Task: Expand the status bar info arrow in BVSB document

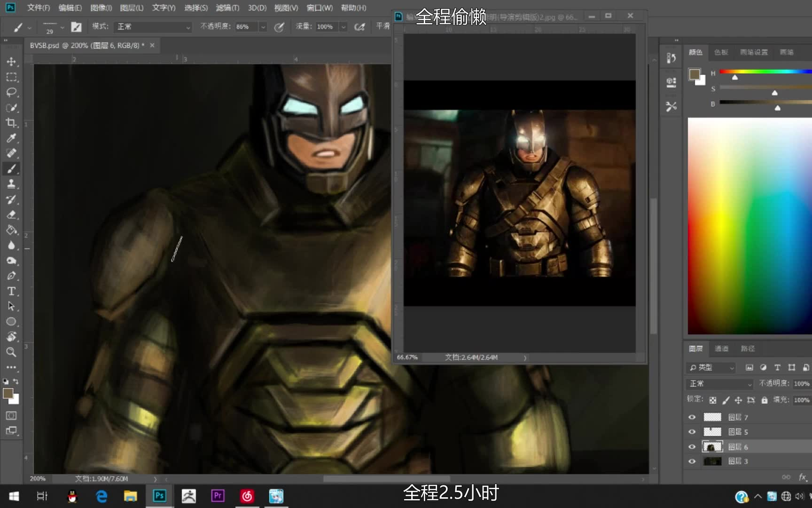Action: tap(155, 479)
